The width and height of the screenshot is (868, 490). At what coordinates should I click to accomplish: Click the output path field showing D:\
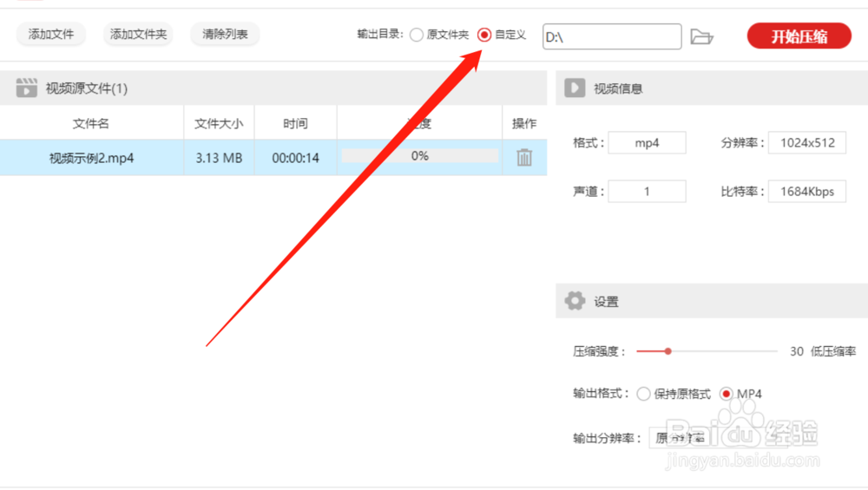click(x=612, y=36)
